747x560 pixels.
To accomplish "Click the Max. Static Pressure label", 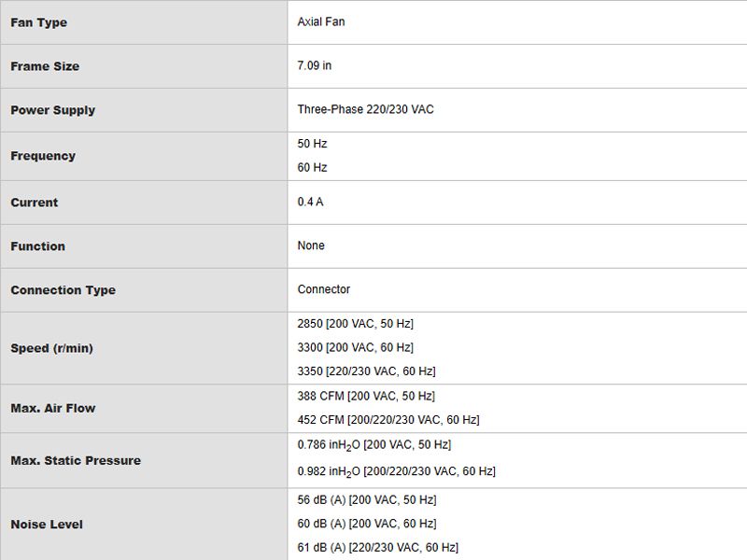I will click(76, 460).
